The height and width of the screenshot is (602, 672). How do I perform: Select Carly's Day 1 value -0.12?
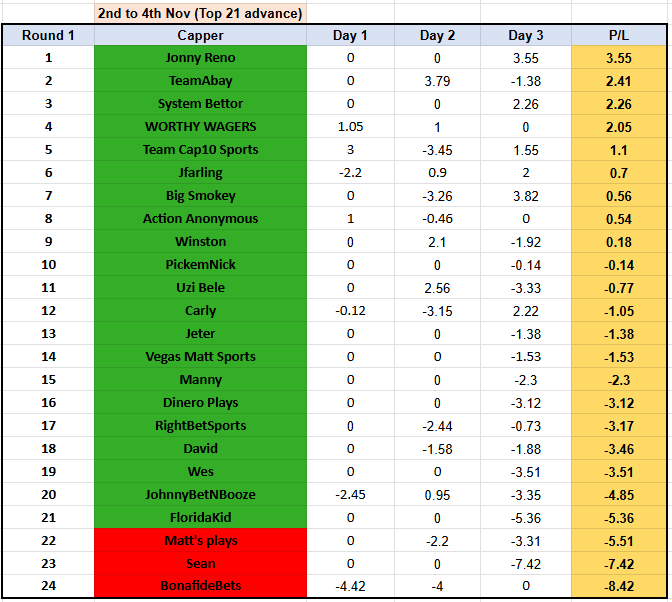pyautogui.click(x=350, y=311)
